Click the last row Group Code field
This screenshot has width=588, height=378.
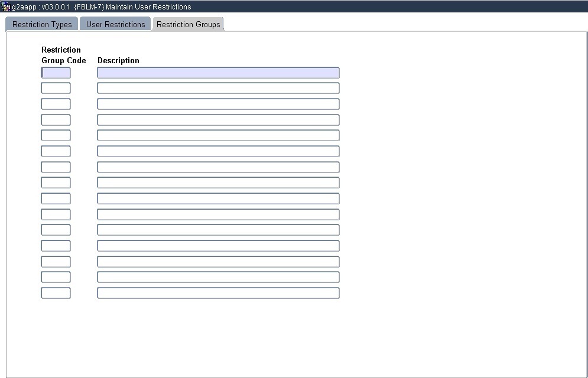56,293
